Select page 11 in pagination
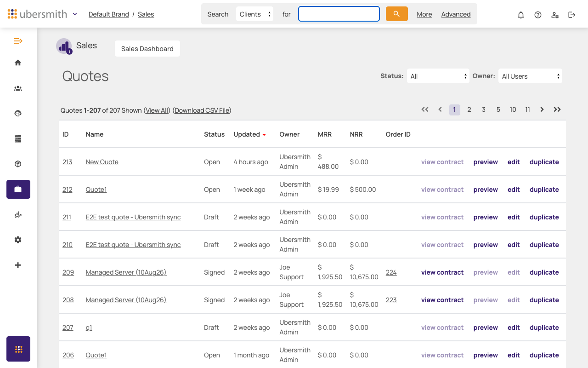Image resolution: width=588 pixels, height=368 pixels. tap(527, 109)
